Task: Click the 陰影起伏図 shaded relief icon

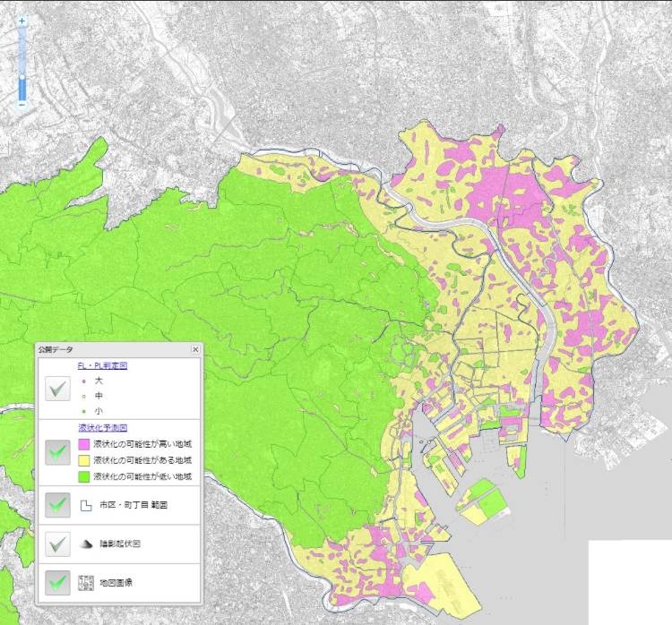Action: 86,544
